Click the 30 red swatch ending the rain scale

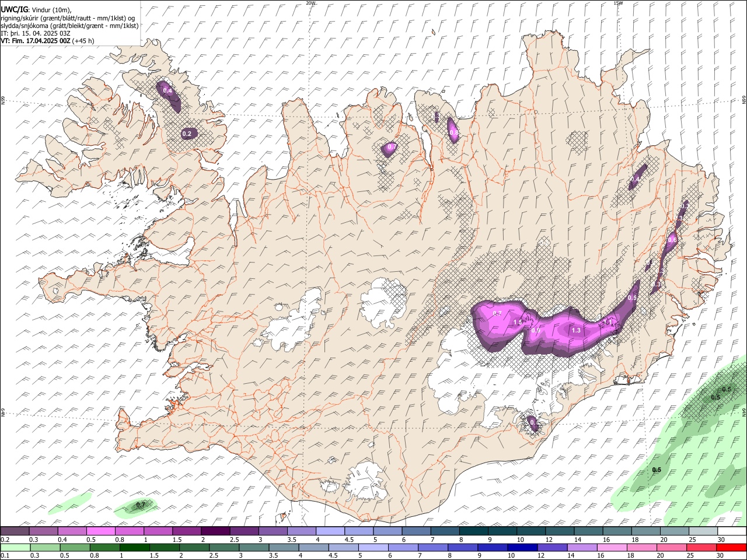731,547
